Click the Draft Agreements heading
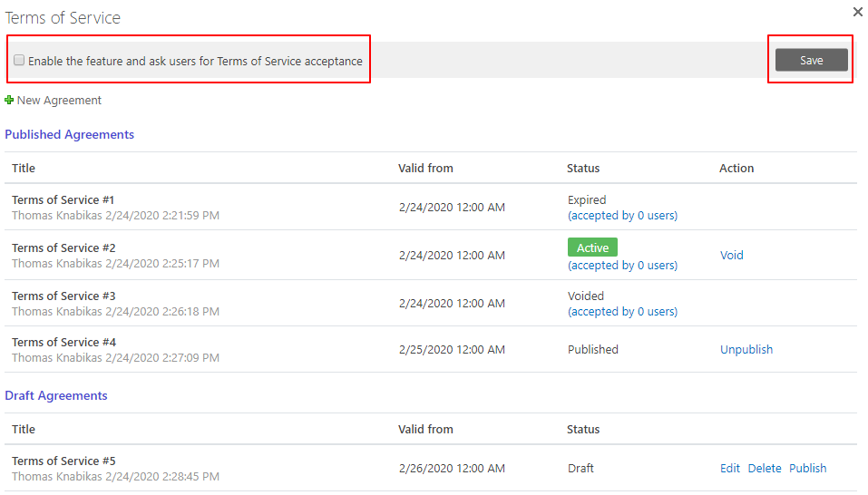 (56, 395)
